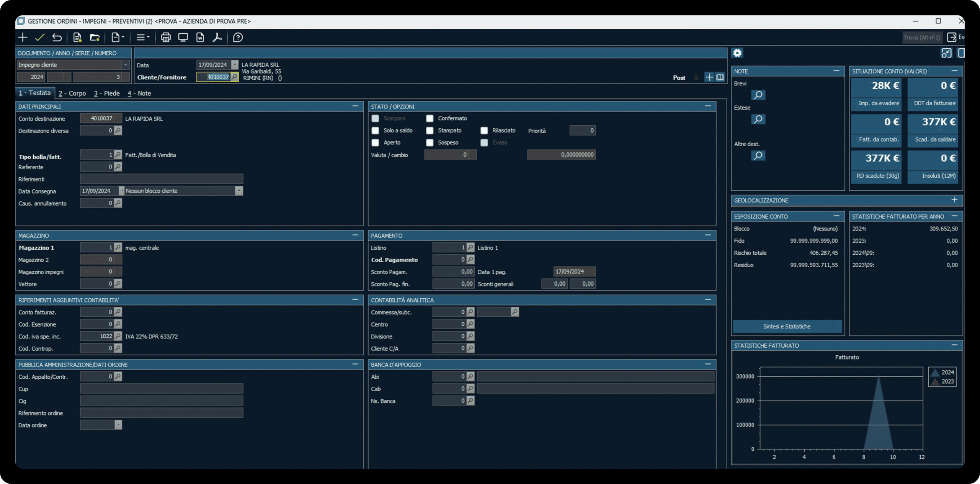Click Referente lookup magnifier
This screenshot has height=484, width=980.
(118, 167)
